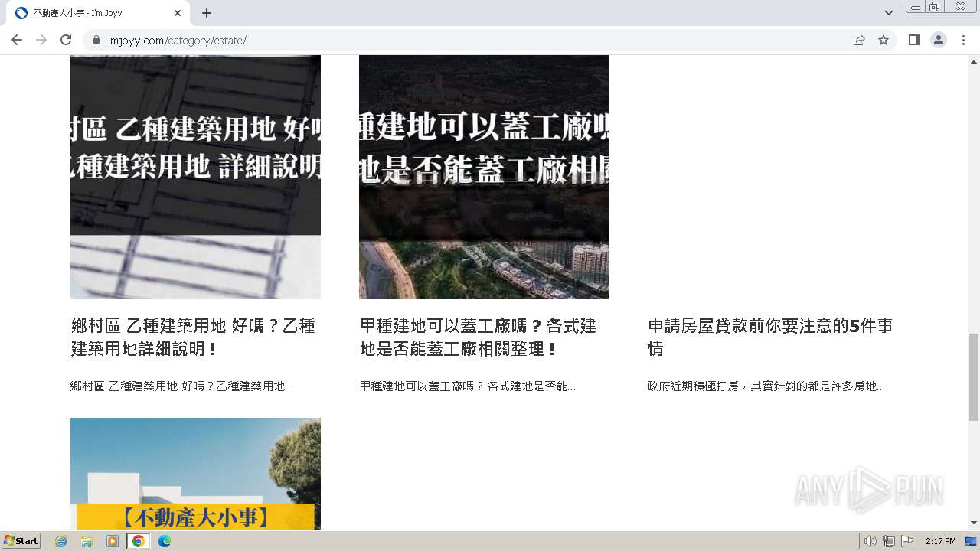Open File Explorer from taskbar
The width and height of the screenshot is (980, 551).
pyautogui.click(x=87, y=541)
